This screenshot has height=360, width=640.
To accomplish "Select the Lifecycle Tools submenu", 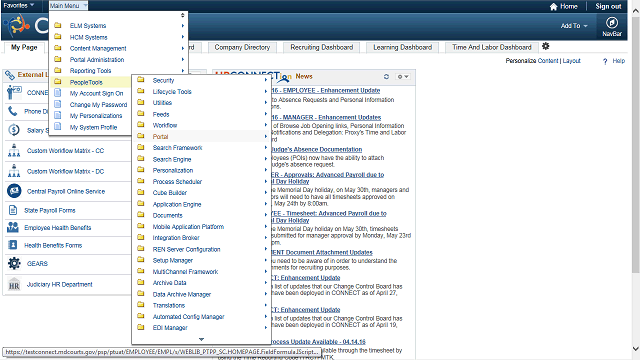I will point(172,92).
